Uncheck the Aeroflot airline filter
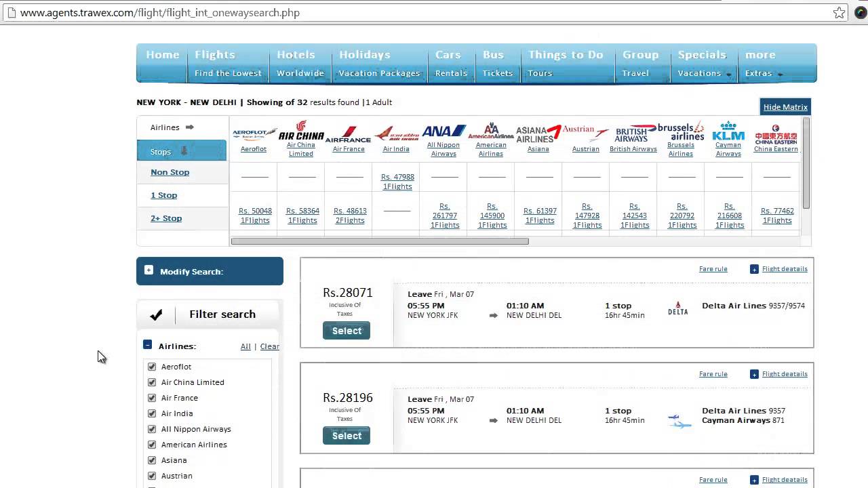Viewport: 868px width, 488px height. (152, 367)
